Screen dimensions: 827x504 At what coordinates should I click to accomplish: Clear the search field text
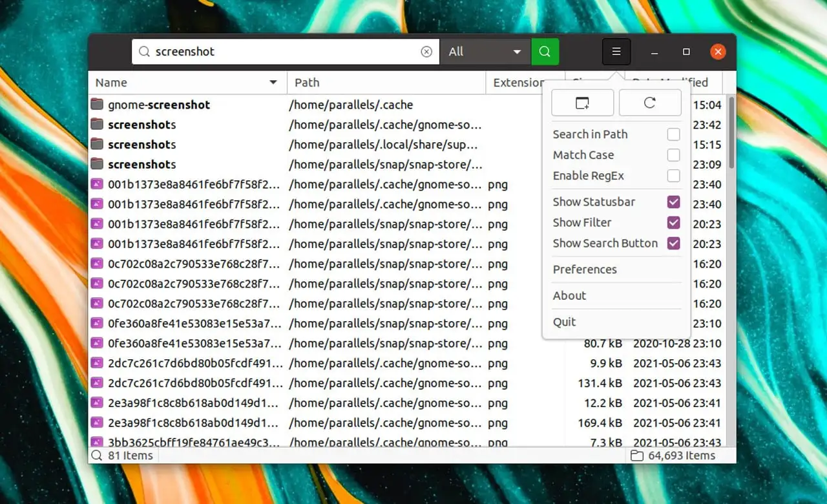(x=426, y=52)
